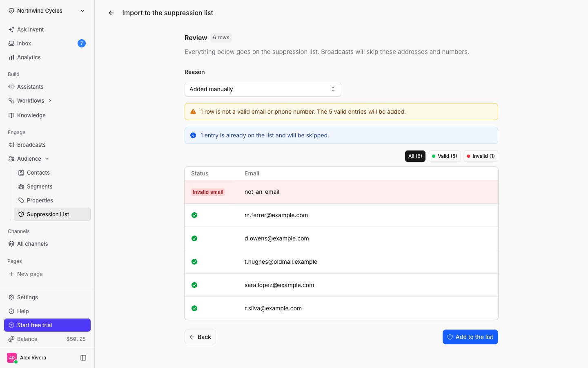
Task: Click the Segments group icon
Action: (21, 186)
